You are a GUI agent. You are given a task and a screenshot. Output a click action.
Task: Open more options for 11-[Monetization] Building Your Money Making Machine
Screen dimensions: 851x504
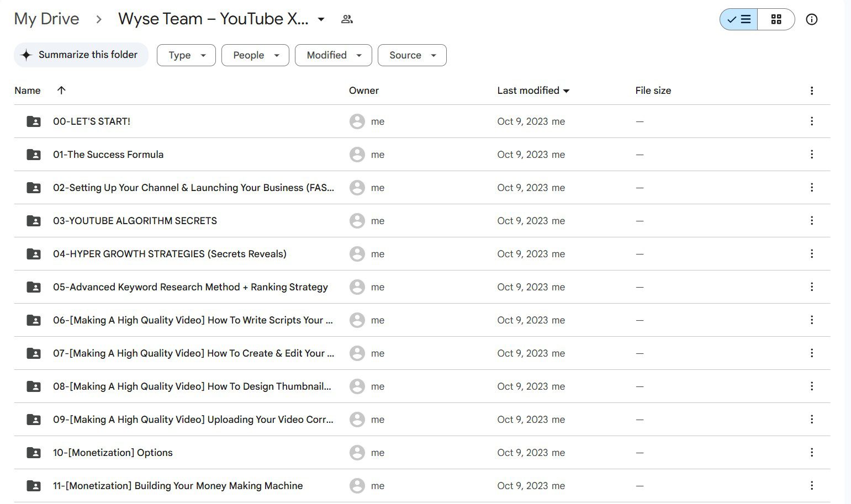pyautogui.click(x=811, y=485)
